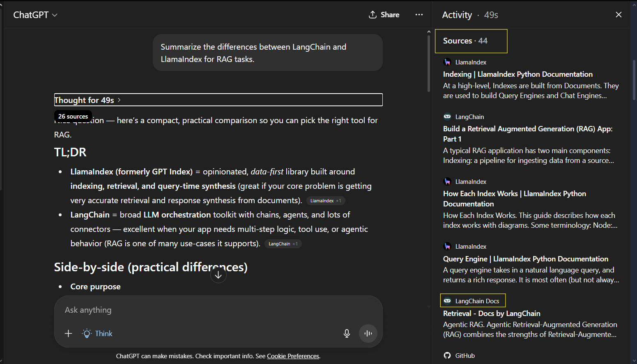Close the Activity panel

619,14
